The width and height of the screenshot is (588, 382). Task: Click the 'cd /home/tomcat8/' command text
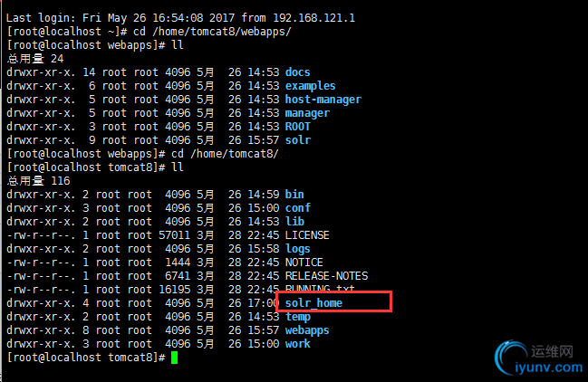click(x=225, y=154)
